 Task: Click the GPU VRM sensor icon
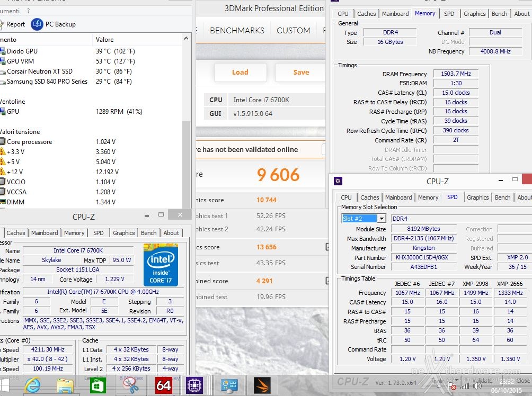coord(3,61)
